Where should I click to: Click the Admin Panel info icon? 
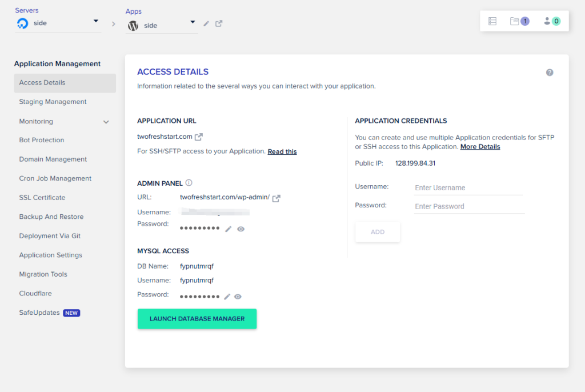coord(189,182)
